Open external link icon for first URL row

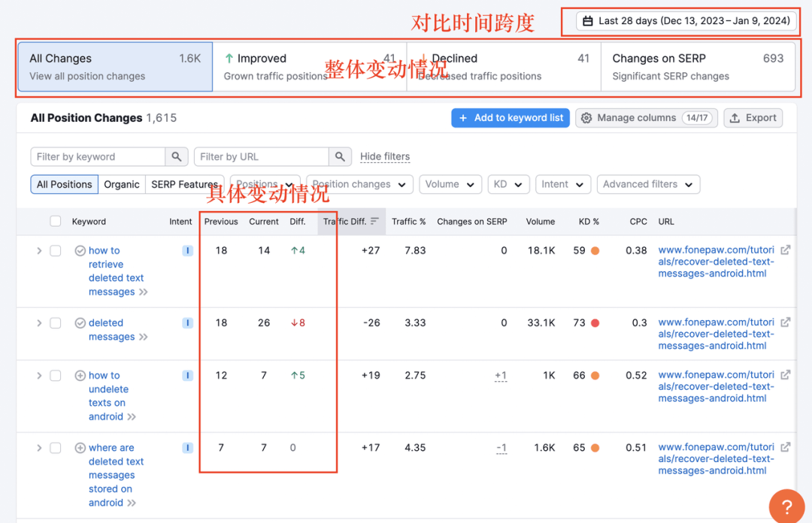785,250
